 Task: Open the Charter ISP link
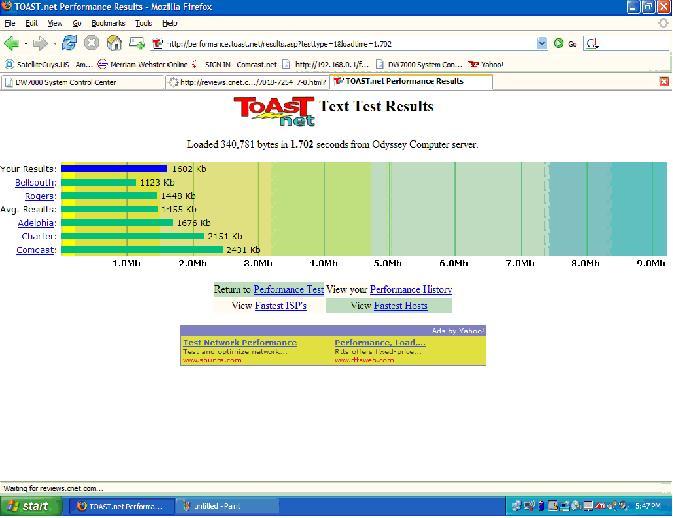click(x=38, y=236)
